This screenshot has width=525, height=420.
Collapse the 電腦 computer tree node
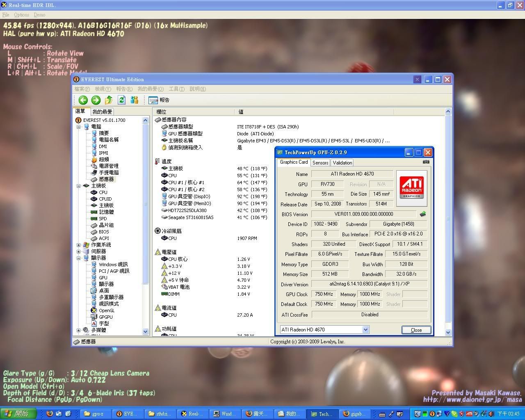coord(79,127)
